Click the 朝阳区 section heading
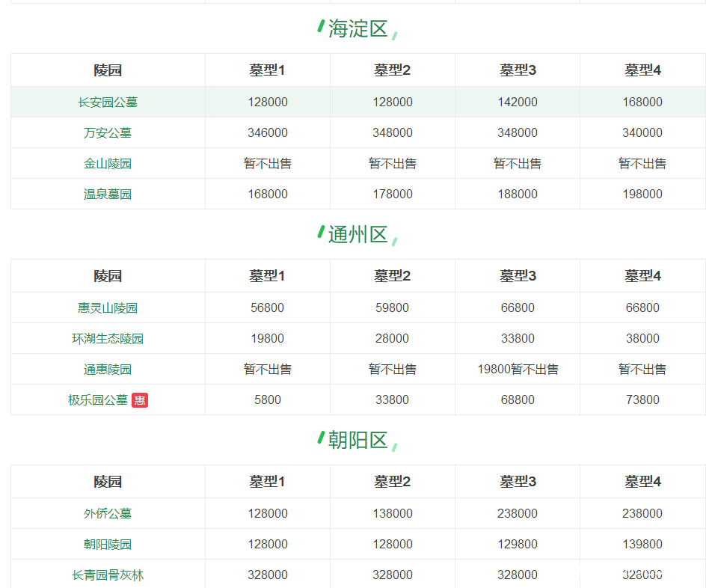718x588 pixels. [x=358, y=440]
